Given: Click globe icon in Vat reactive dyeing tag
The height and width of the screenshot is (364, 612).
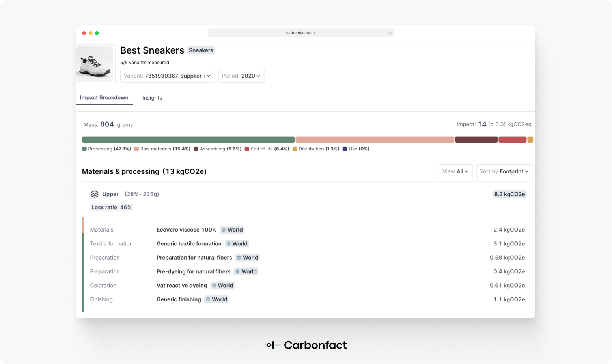Looking at the screenshot, I should pyautogui.click(x=214, y=286).
